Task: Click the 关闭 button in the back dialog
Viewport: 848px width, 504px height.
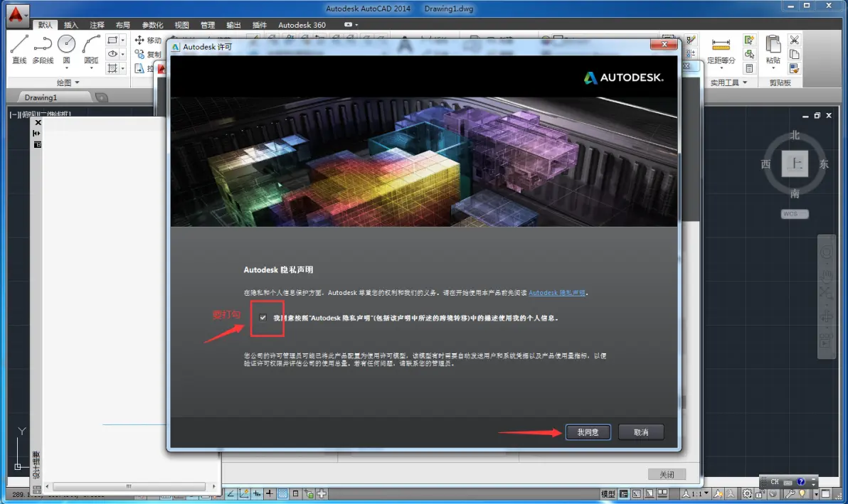Action: 667,474
